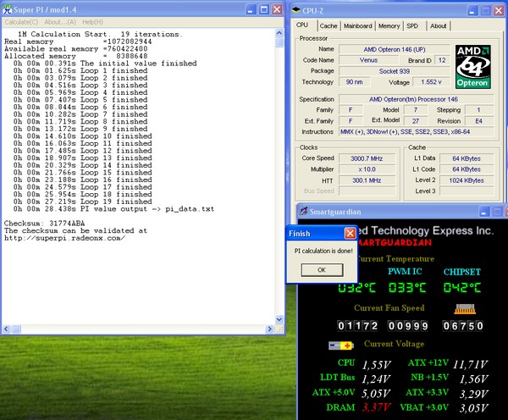Click the Voltage value '1.552 v'
The height and width of the screenshot is (420, 508).
pos(431,82)
